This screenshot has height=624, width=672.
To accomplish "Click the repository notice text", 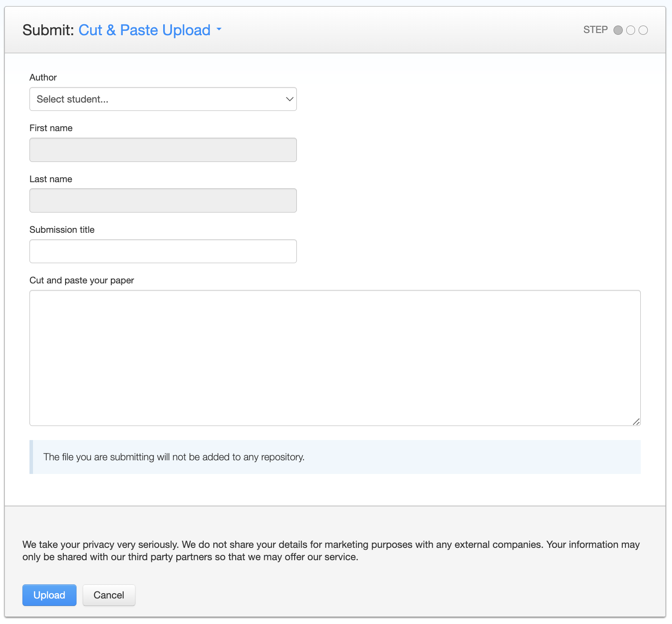I will [174, 457].
